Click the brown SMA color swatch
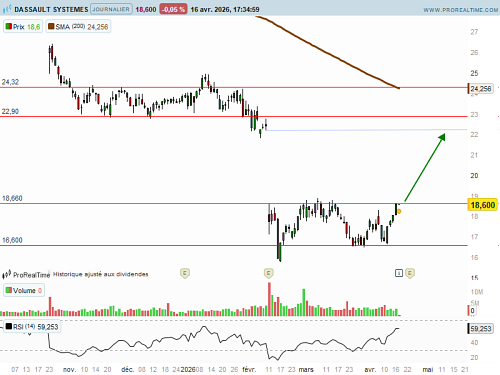 (51, 26)
